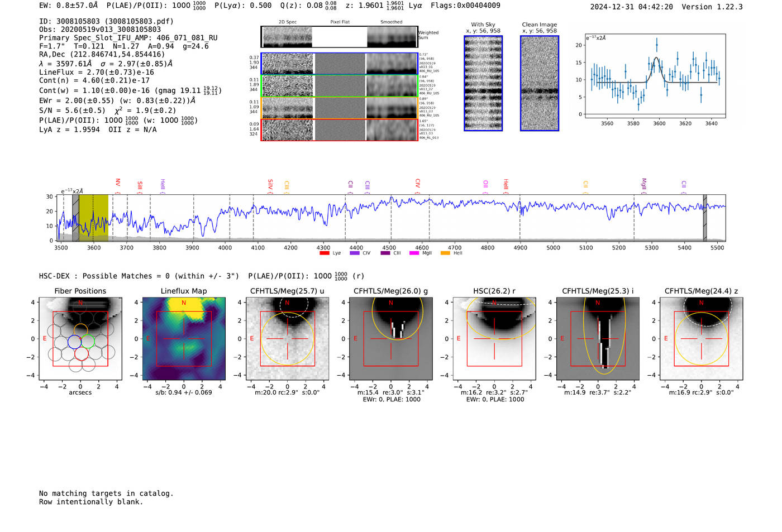Select the Weighted Sum 2D spectrum strip

pyautogui.click(x=340, y=37)
